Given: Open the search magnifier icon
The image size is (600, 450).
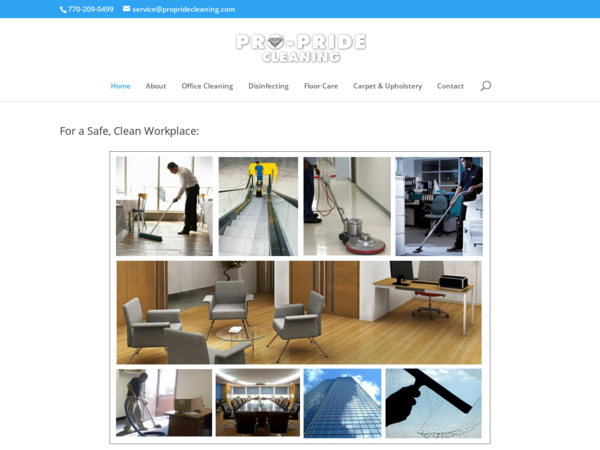Looking at the screenshot, I should 486,86.
